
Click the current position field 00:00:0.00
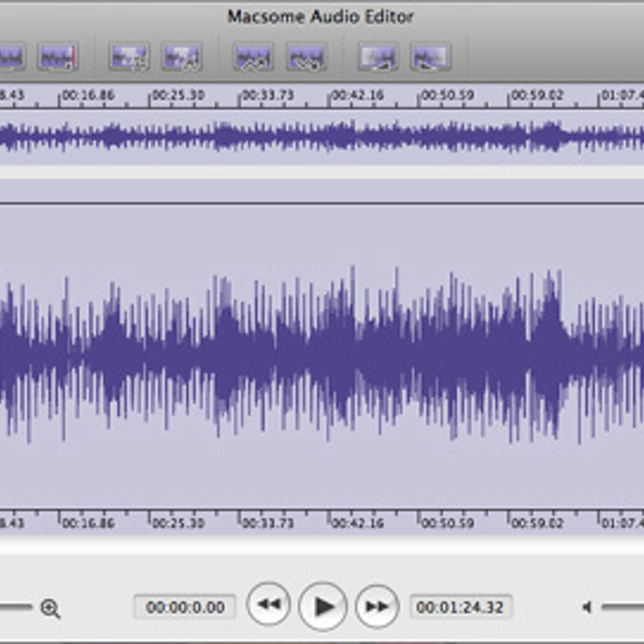click(185, 607)
